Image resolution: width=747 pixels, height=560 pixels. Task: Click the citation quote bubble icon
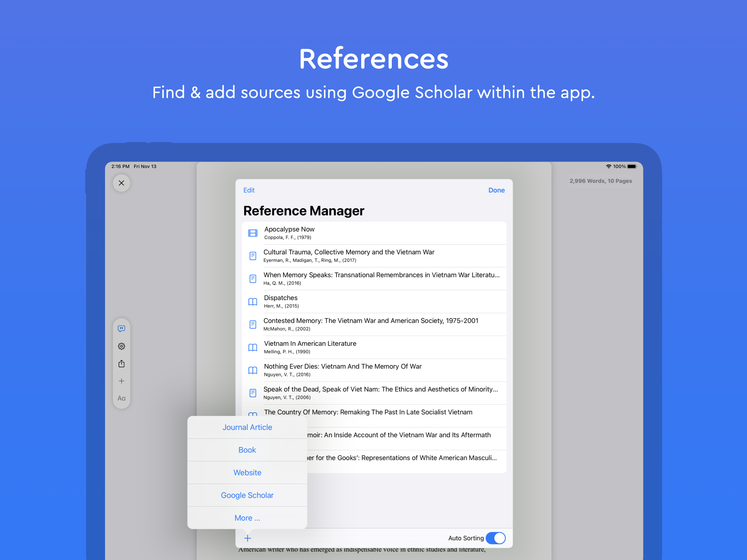point(121,329)
